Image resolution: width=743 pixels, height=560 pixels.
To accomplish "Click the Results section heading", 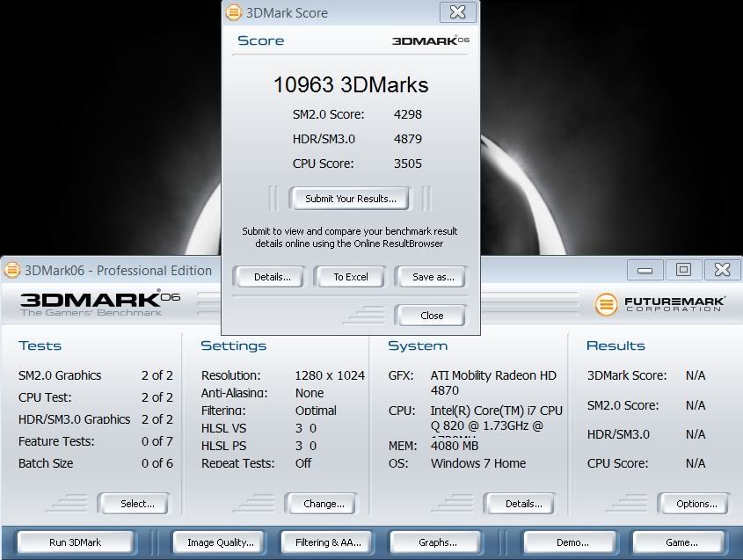I will 616,345.
